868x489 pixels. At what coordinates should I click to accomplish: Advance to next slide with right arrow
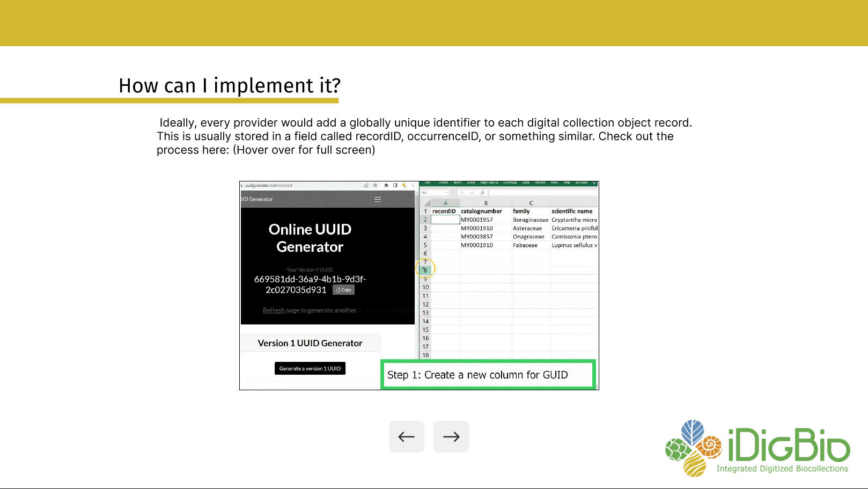451,437
